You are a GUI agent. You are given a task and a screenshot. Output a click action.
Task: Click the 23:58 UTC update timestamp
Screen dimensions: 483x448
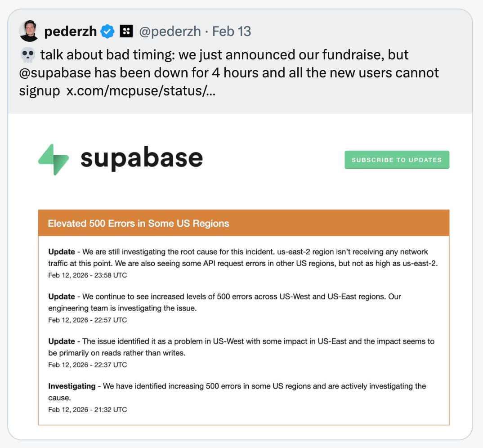pyautogui.click(x=88, y=275)
